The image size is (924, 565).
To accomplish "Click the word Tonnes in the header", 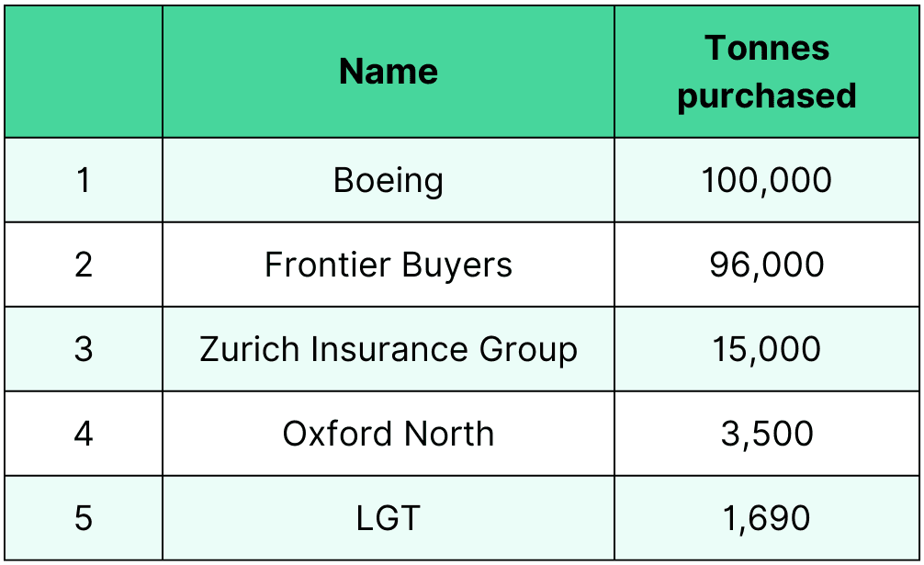I will coord(767,48).
